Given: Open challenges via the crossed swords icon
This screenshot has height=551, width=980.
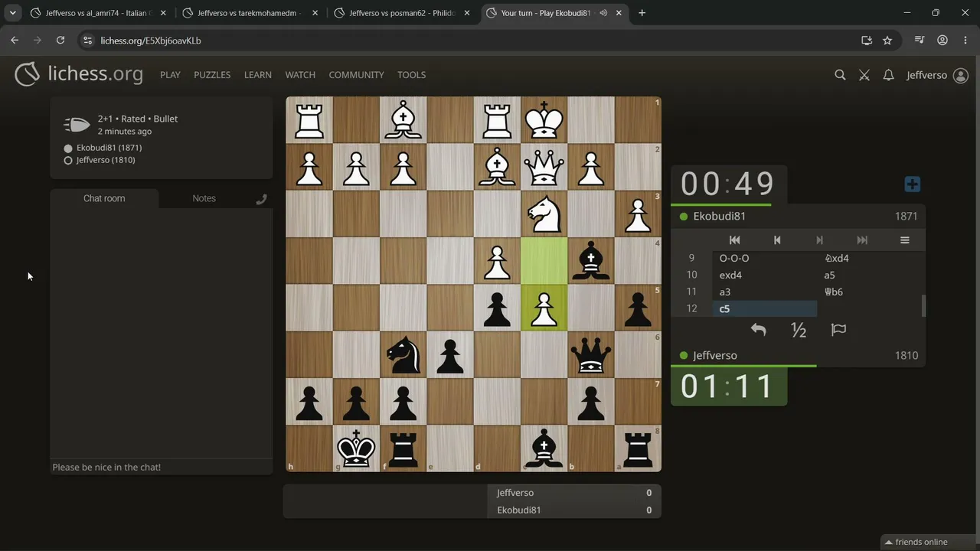Looking at the screenshot, I should (x=864, y=75).
